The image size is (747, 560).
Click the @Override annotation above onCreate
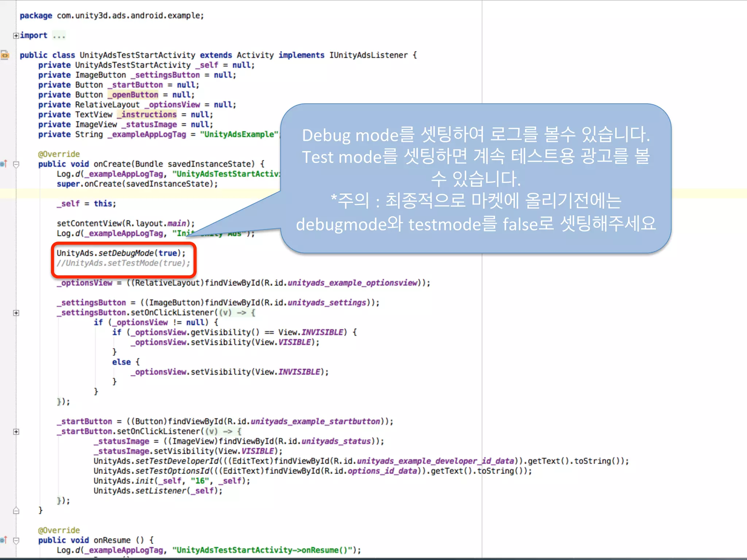click(59, 154)
